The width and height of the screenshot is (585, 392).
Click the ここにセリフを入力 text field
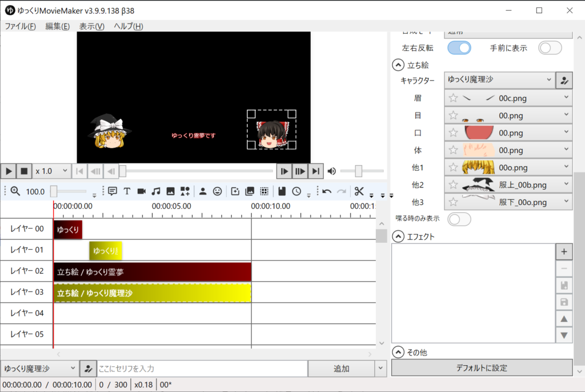pos(202,369)
